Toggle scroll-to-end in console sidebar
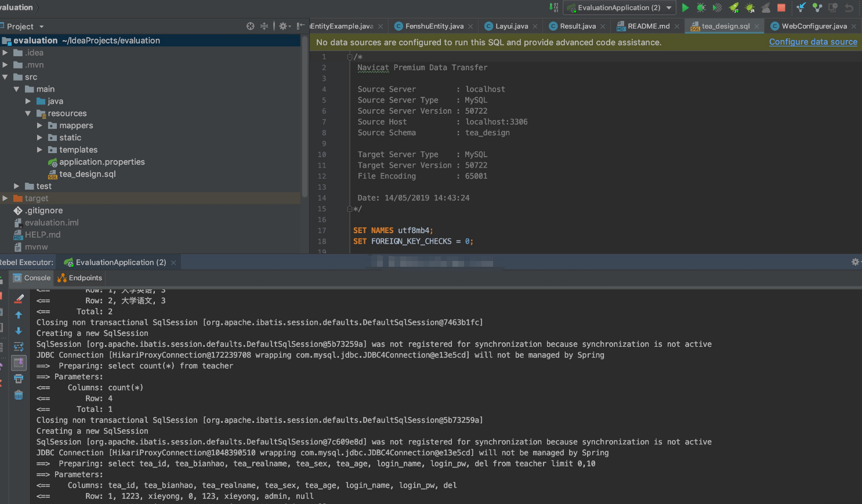This screenshot has width=862, height=504. (19, 363)
